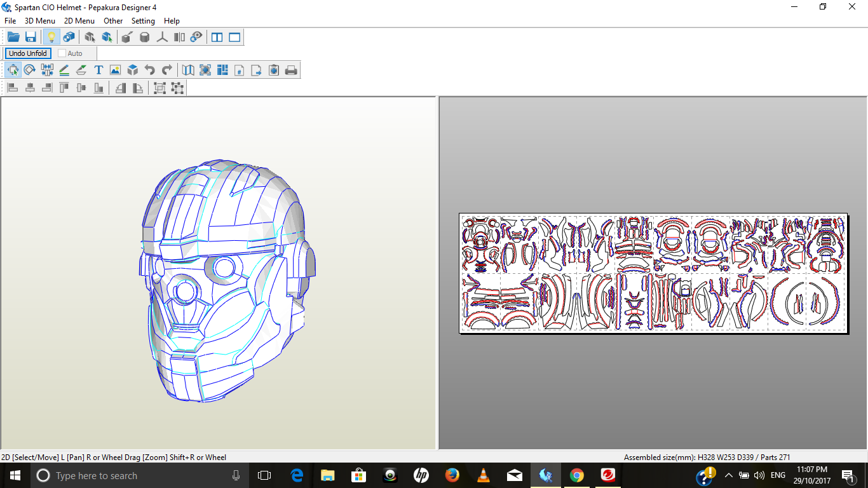Click the export page arrow icon
Viewport: 868px width, 488px height.
(x=257, y=70)
